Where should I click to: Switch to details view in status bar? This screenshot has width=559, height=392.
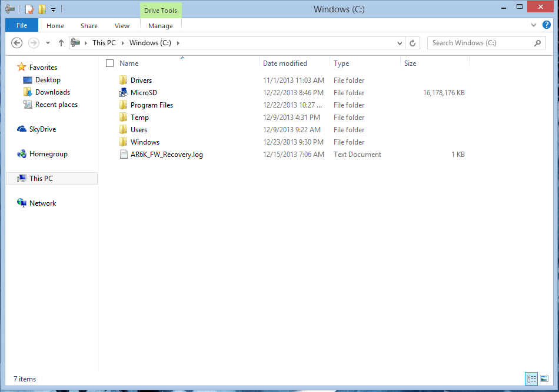tap(531, 379)
